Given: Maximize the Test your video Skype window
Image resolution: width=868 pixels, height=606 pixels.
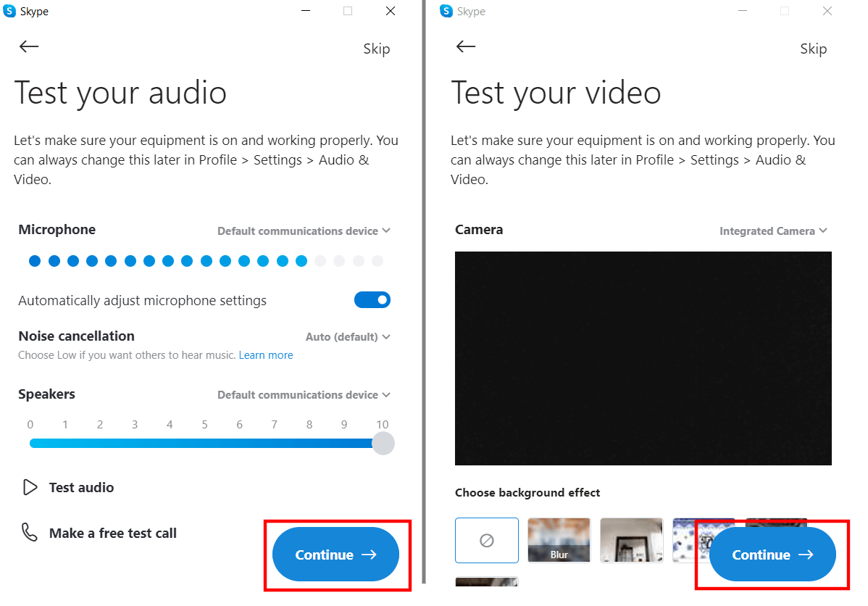Looking at the screenshot, I should tap(785, 11).
